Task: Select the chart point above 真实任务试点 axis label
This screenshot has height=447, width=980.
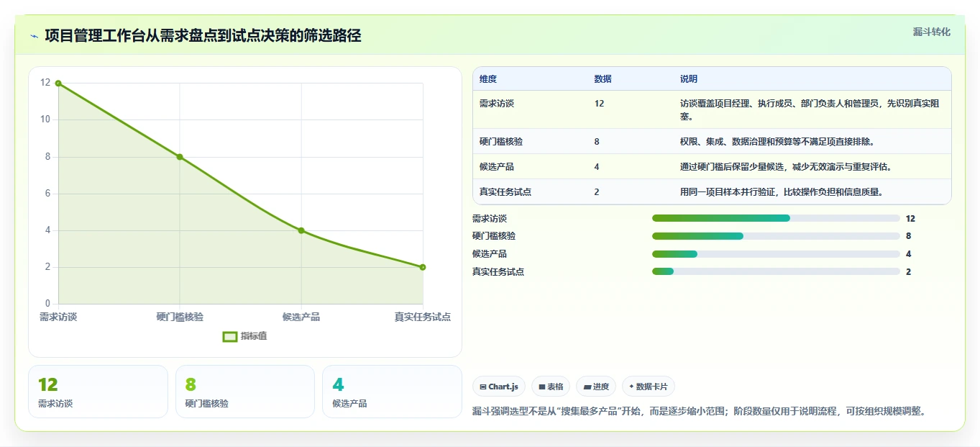Action: pos(423,267)
